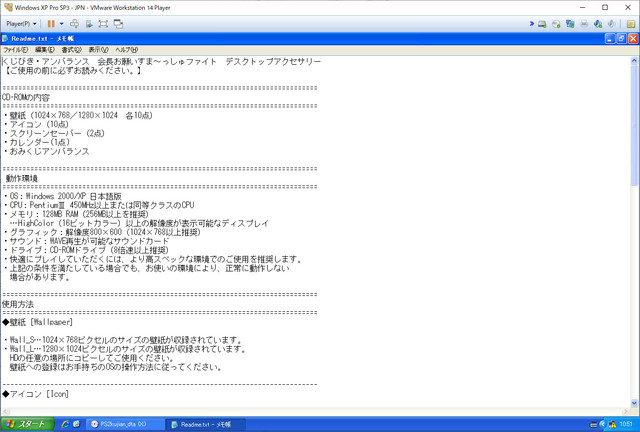Click the vertical scrollbar thumb

click(x=634, y=125)
